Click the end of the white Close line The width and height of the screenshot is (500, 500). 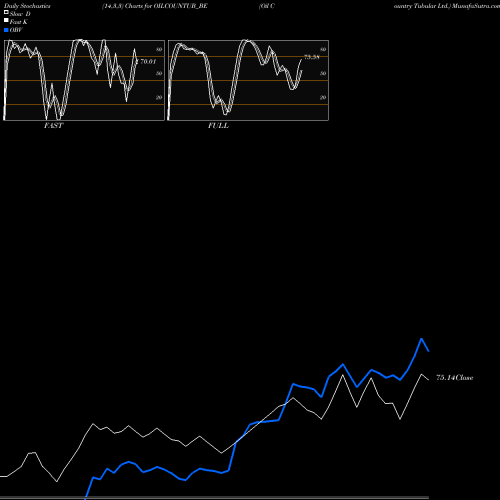(429, 380)
